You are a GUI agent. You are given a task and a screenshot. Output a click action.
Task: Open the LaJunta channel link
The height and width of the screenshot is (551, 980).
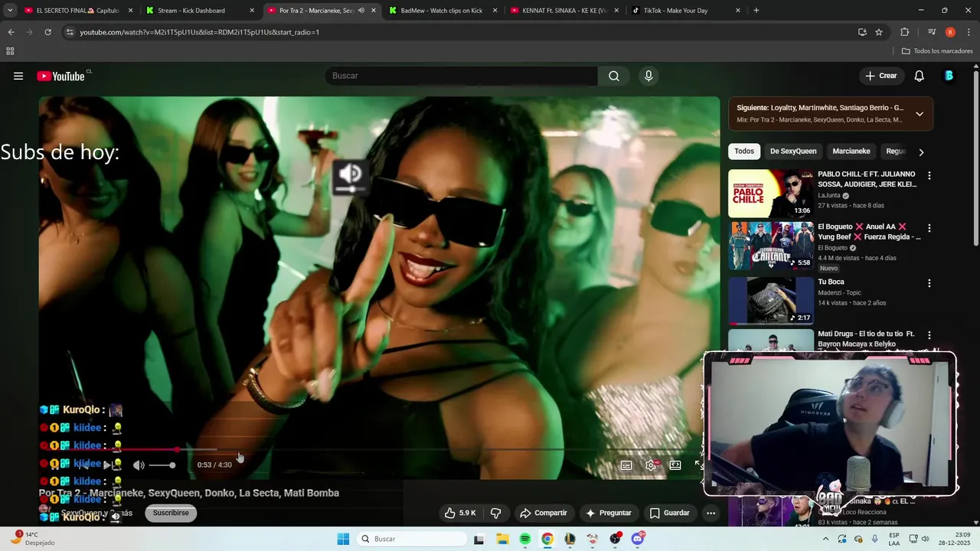(x=829, y=195)
